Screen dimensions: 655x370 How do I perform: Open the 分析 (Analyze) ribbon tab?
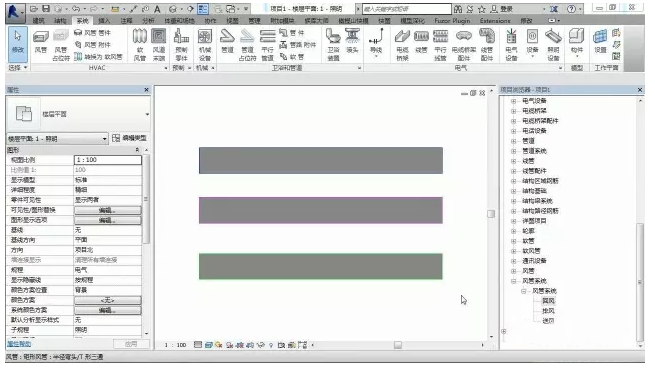(148, 20)
